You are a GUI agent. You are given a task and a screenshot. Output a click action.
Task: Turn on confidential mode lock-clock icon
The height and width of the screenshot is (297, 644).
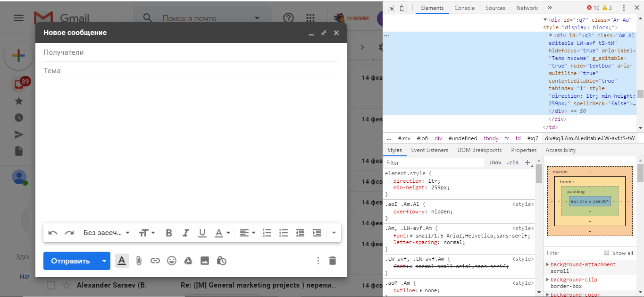221,261
